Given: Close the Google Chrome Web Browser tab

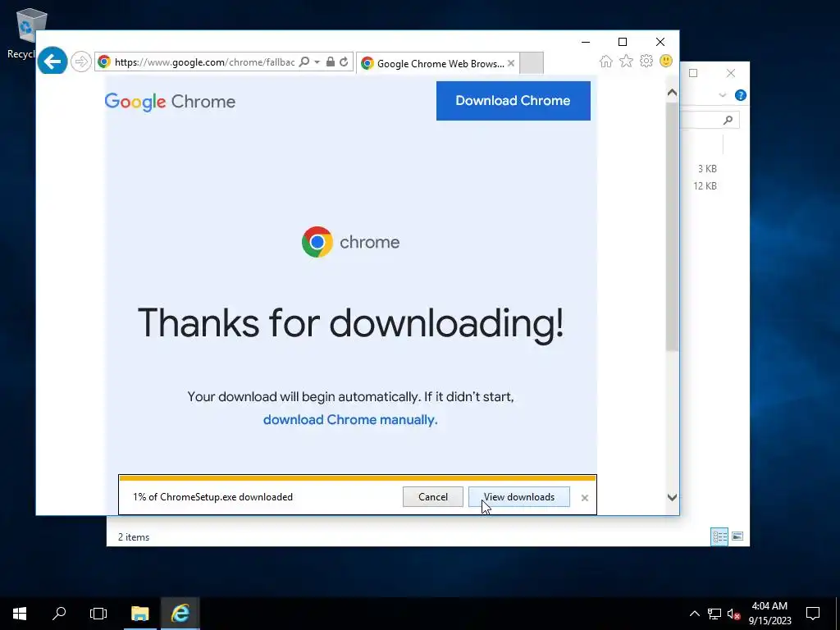Looking at the screenshot, I should pyautogui.click(x=511, y=63).
